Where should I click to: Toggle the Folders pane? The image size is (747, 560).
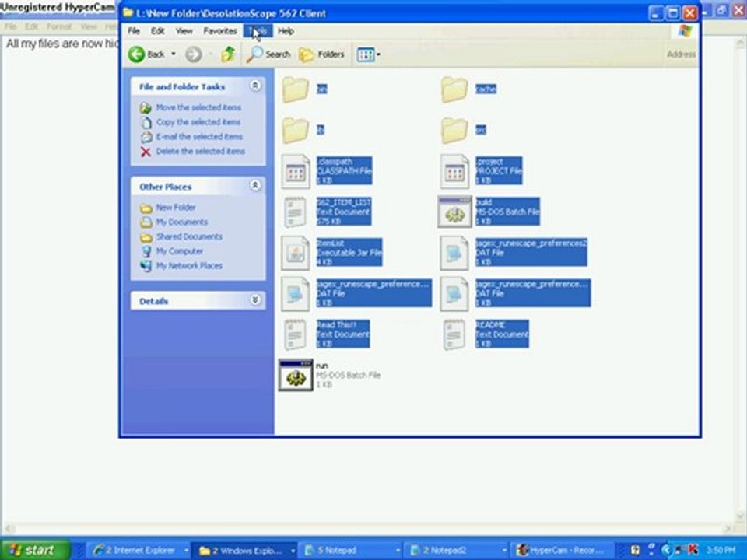coord(321,54)
